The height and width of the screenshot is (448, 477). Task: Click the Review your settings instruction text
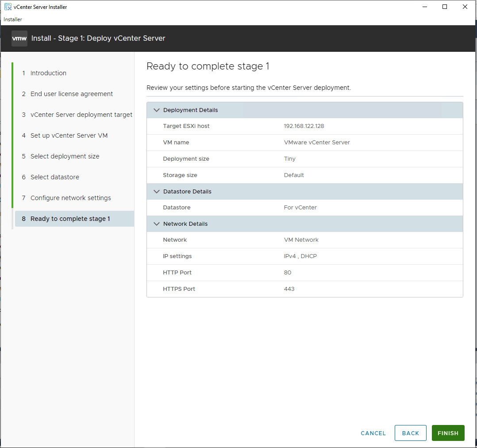249,88
